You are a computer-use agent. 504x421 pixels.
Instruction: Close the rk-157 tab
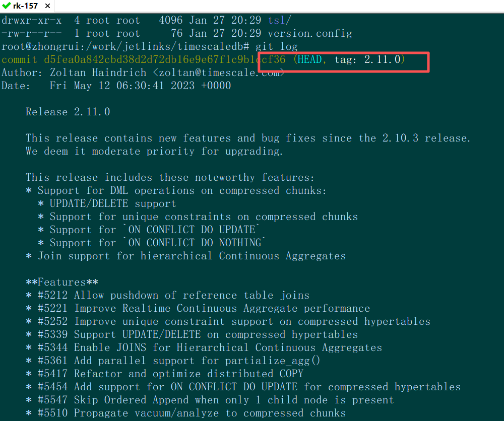[47, 6]
